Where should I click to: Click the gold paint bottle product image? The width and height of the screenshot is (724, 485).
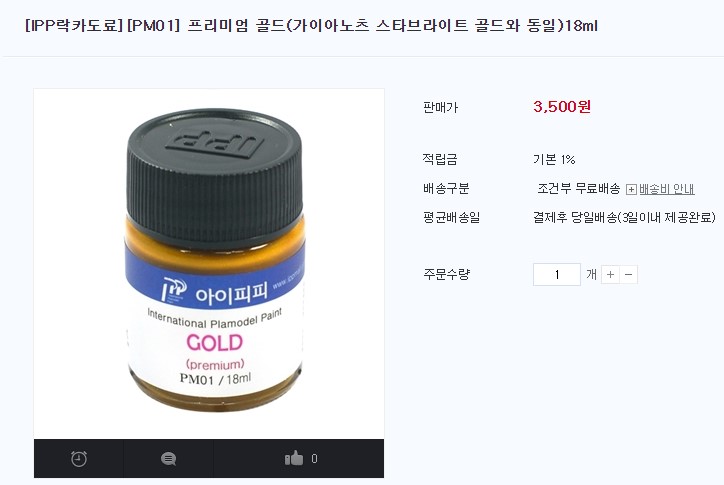click(209, 264)
